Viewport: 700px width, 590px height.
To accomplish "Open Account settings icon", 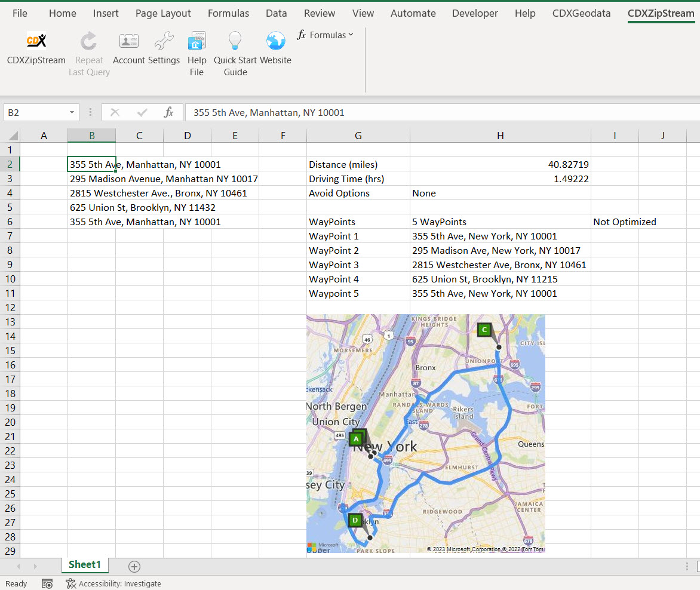I will coord(129,41).
